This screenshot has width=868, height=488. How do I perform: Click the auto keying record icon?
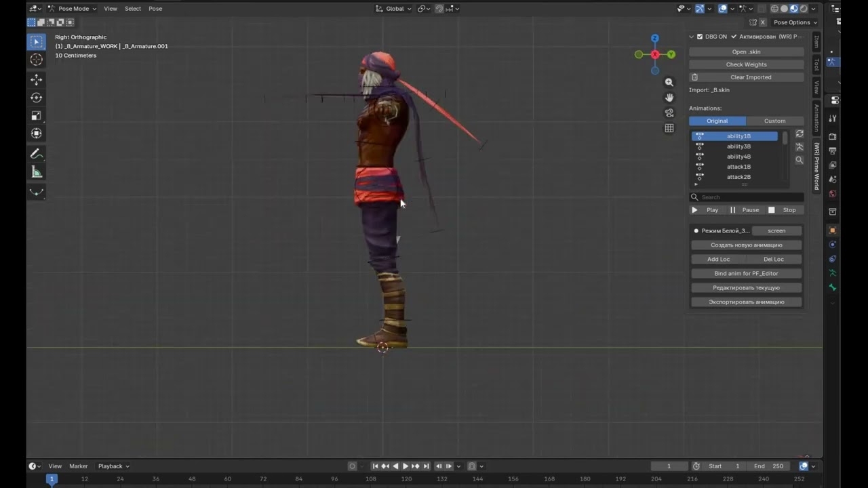pyautogui.click(x=353, y=466)
